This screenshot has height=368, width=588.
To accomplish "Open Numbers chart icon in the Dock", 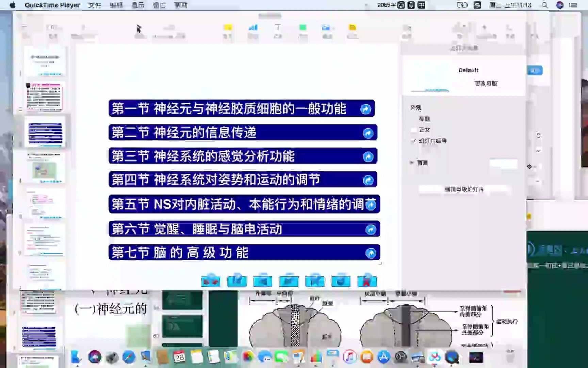I will 316,357.
